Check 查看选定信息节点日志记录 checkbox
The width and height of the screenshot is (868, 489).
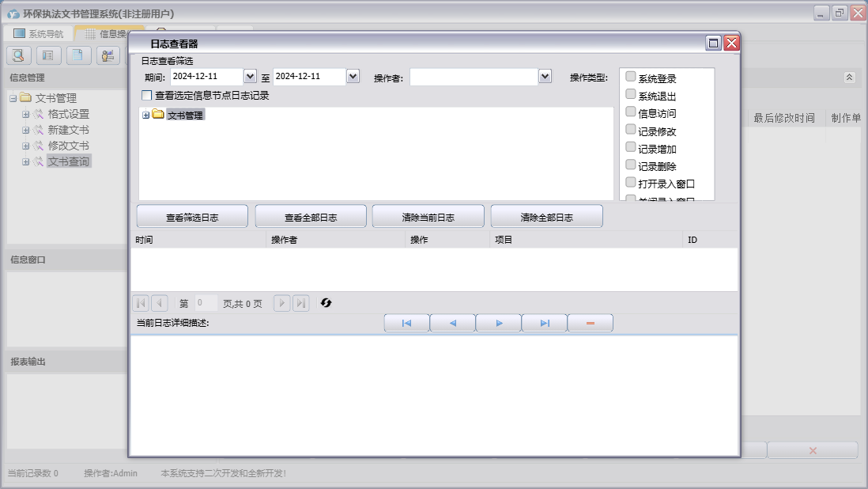click(147, 95)
